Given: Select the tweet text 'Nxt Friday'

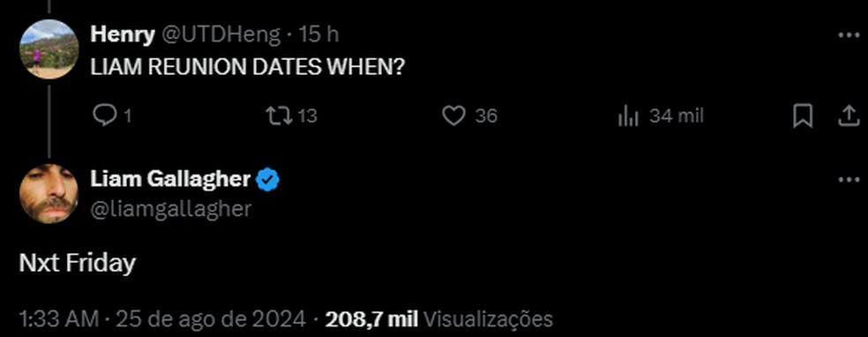Looking at the screenshot, I should (x=77, y=264).
